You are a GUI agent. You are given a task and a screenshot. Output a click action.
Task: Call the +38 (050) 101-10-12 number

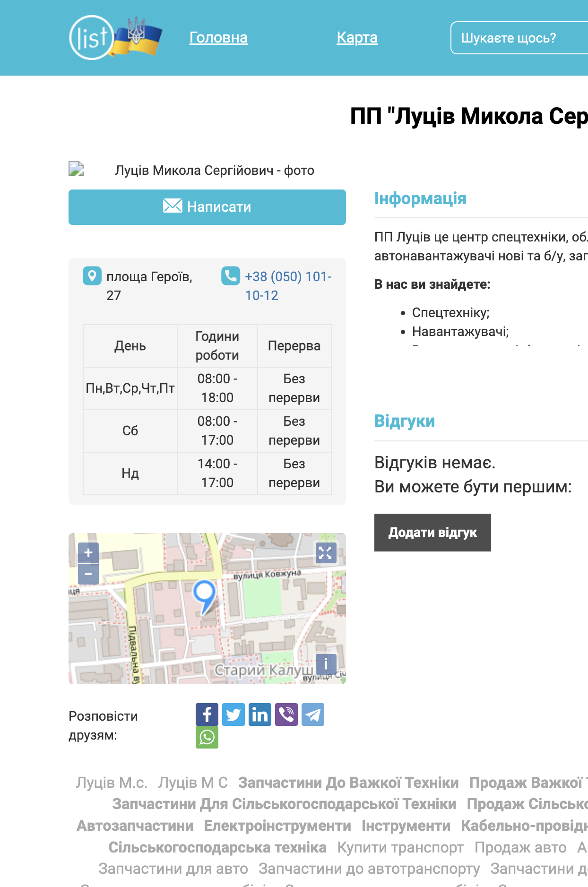(288, 286)
